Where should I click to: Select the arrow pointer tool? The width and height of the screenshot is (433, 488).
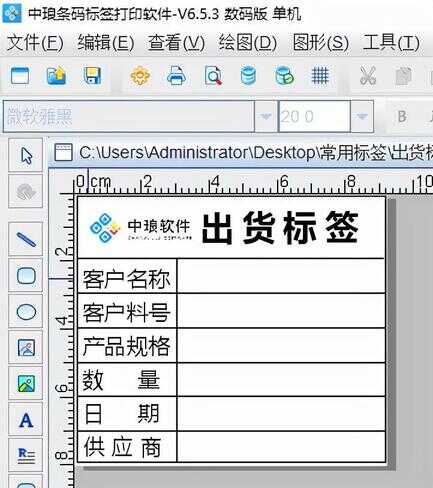26,156
